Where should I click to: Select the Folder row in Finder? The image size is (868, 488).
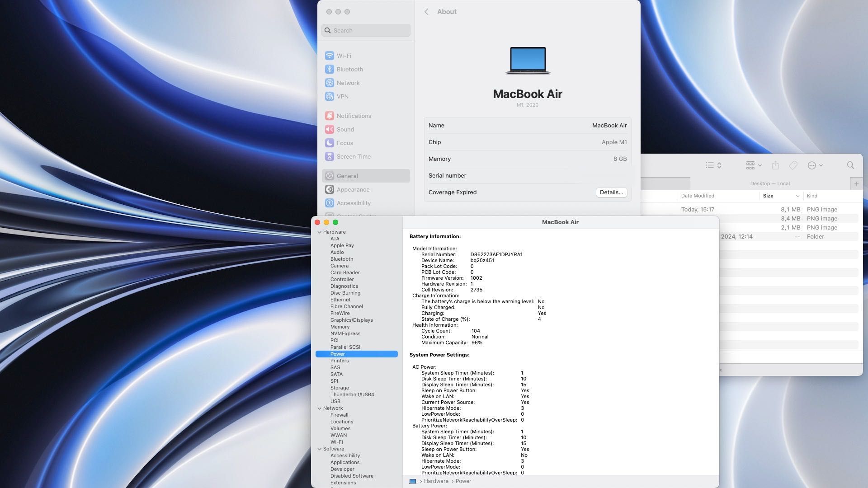coord(789,236)
